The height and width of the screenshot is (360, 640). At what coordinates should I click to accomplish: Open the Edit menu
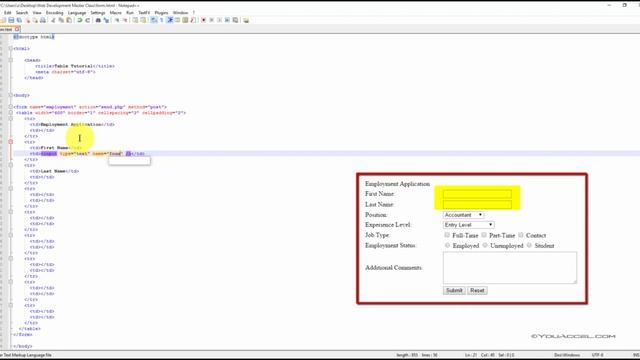pyautogui.click(x=7, y=13)
